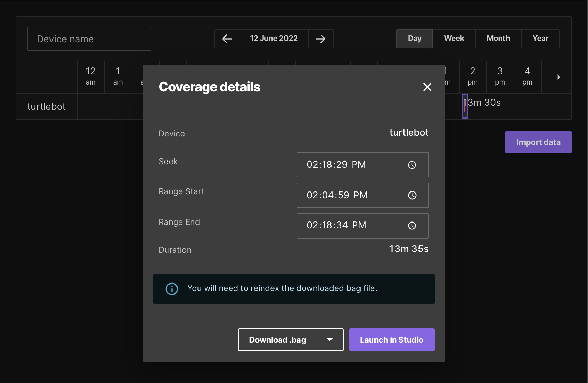
Task: Click the previous day arrow icon
Action: 227,39
